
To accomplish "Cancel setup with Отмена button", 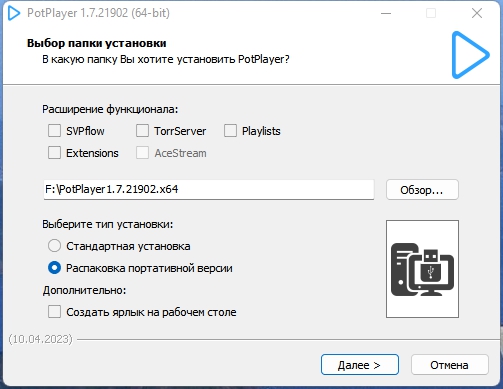I will (450, 365).
